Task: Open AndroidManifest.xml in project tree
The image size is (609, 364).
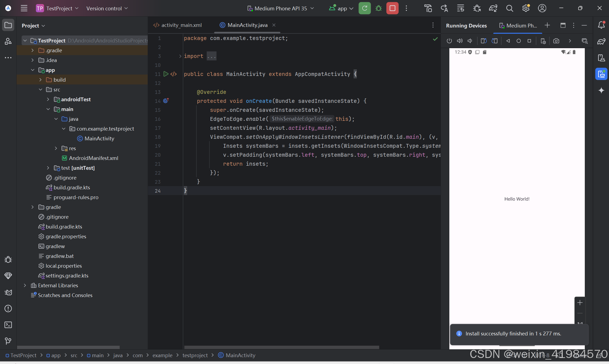Action: point(93,158)
